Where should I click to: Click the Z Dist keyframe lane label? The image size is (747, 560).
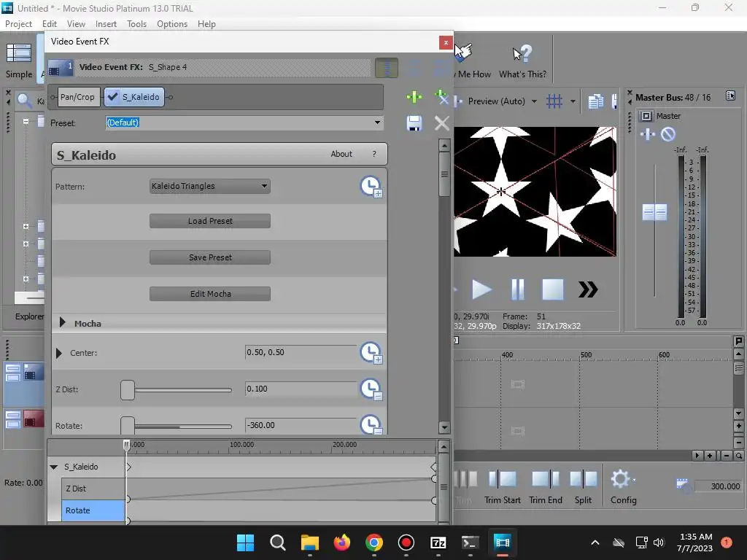tap(93, 489)
